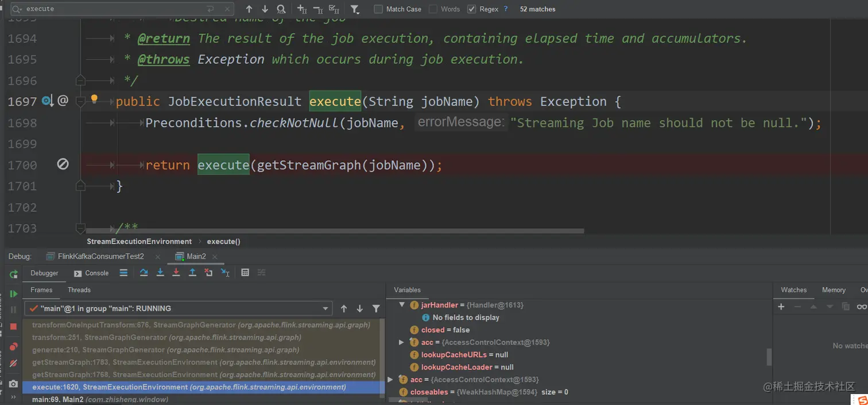The height and width of the screenshot is (405, 868).
Task: Click the Step Out arrow icon
Action: [192, 273]
